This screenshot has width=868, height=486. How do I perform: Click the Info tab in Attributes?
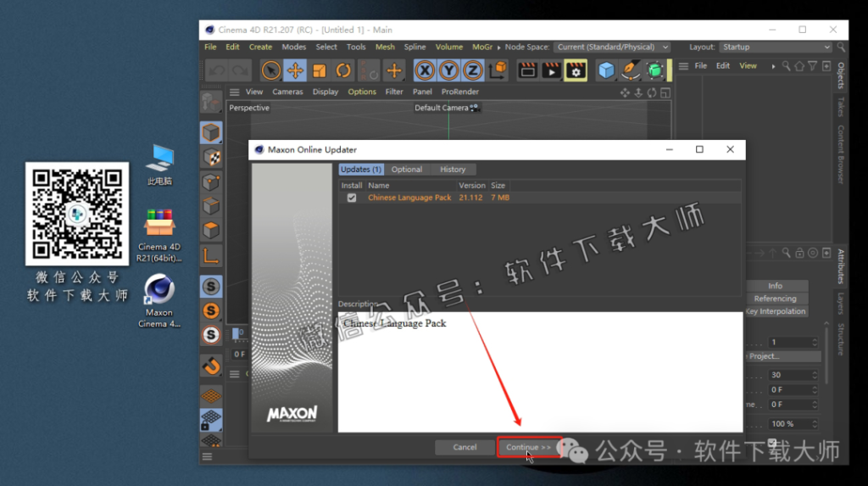pyautogui.click(x=775, y=286)
